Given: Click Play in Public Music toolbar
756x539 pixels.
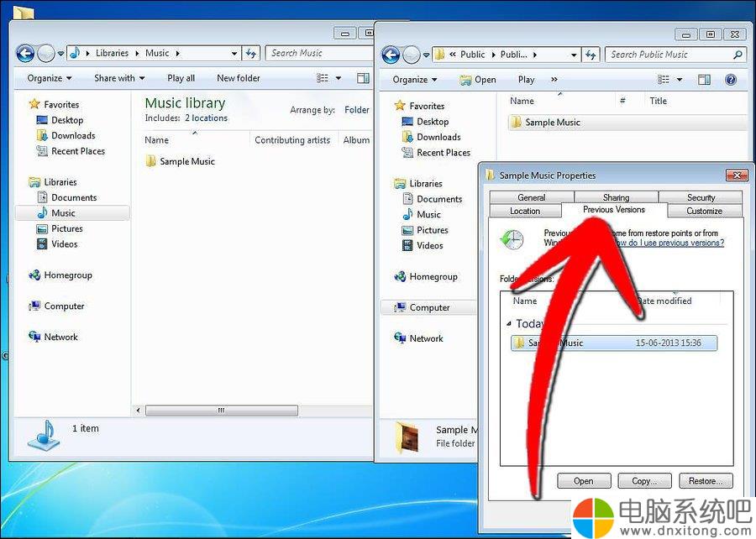Looking at the screenshot, I should click(526, 80).
